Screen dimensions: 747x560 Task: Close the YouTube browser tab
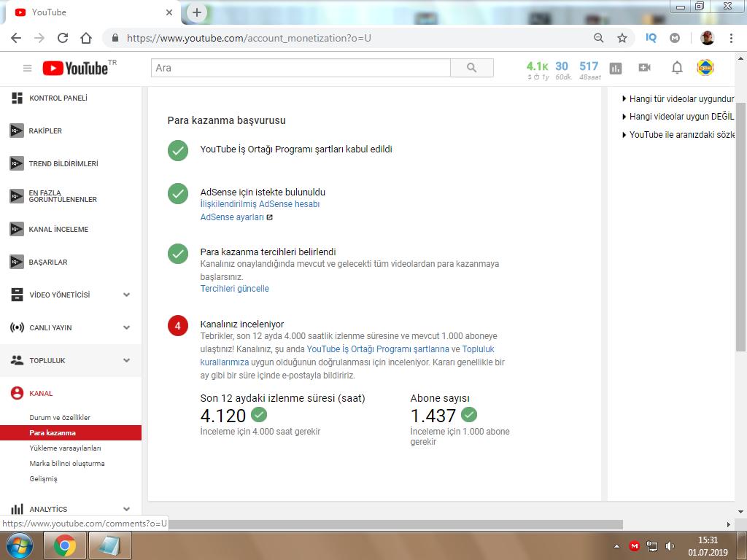tap(169, 12)
